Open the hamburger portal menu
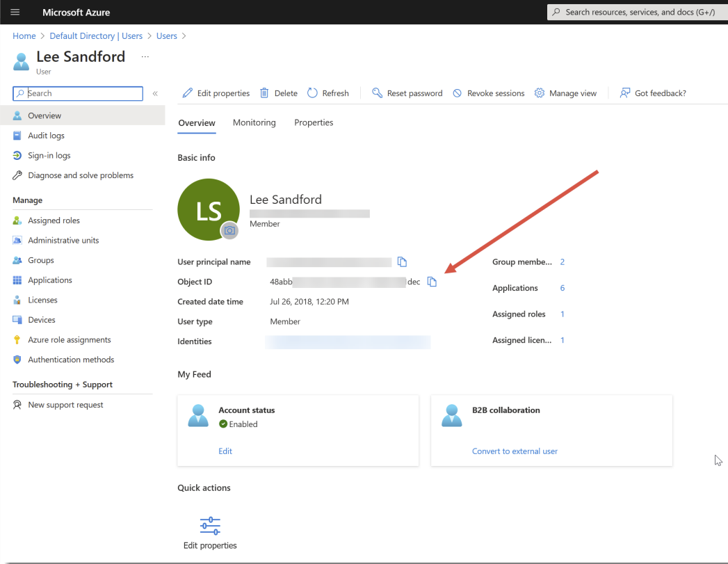 point(15,12)
